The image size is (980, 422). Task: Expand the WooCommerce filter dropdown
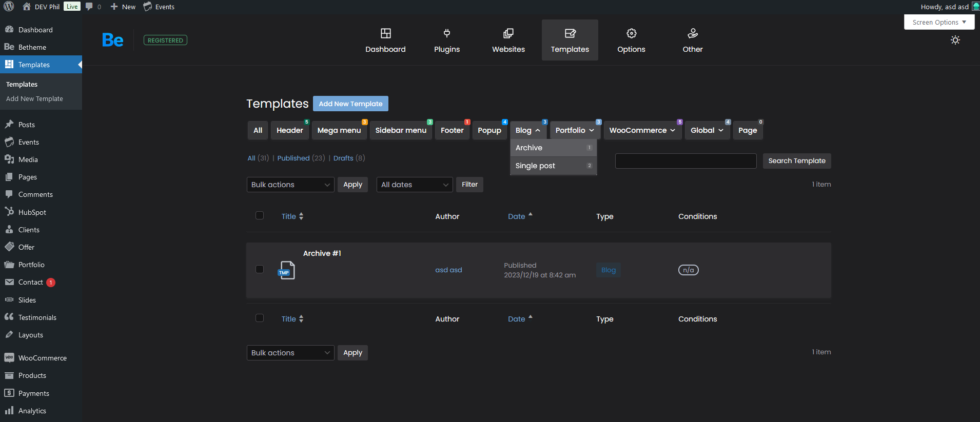click(x=642, y=130)
